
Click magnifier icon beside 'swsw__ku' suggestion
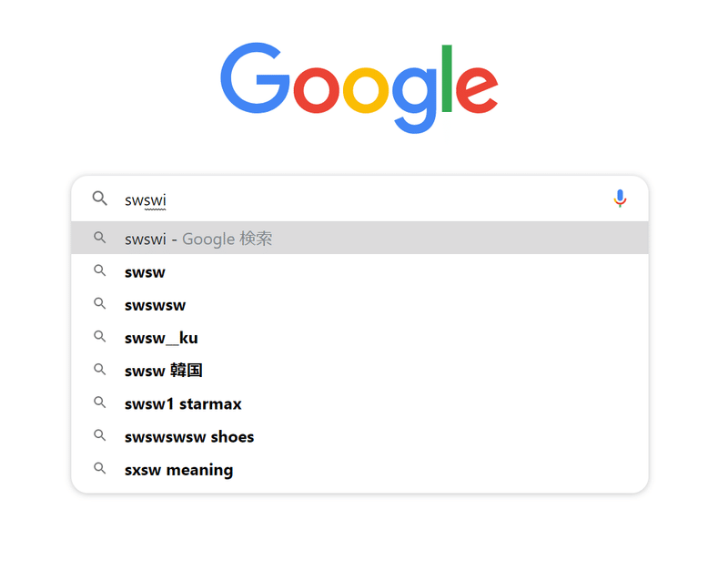click(99, 337)
